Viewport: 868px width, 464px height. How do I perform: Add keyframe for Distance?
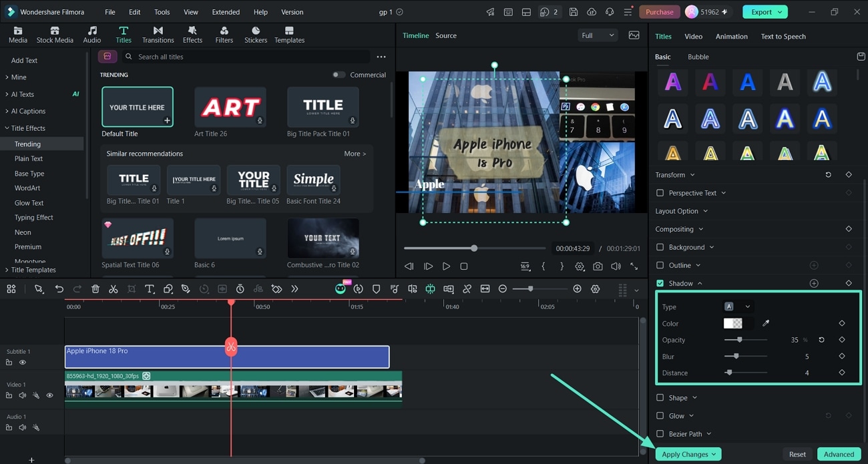842,373
